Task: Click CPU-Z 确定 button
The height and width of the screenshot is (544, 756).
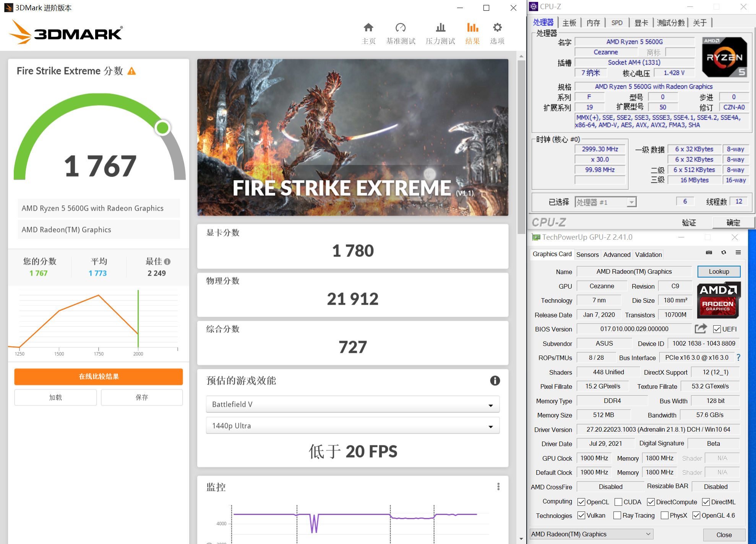Action: coord(733,222)
